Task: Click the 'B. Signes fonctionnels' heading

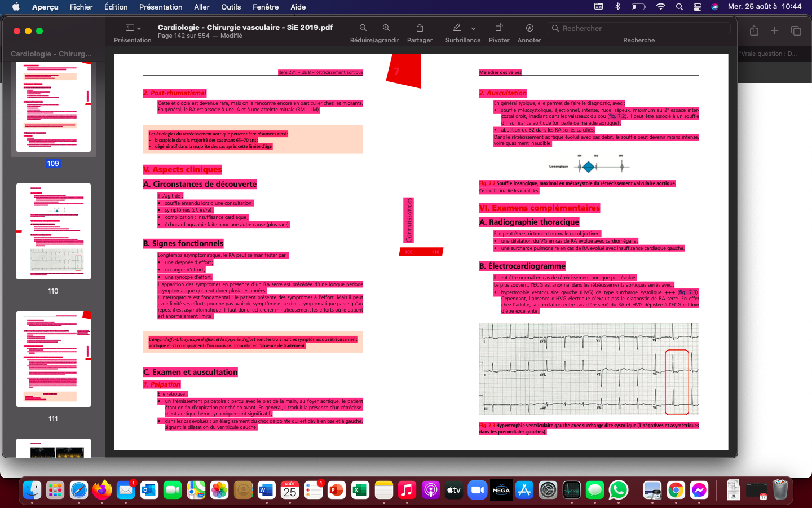Action: click(x=183, y=243)
